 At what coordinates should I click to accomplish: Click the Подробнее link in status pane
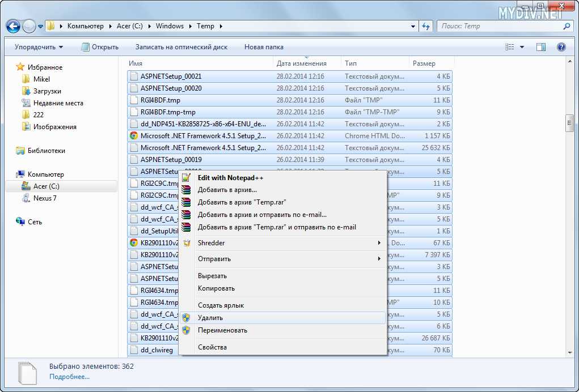click(69, 377)
